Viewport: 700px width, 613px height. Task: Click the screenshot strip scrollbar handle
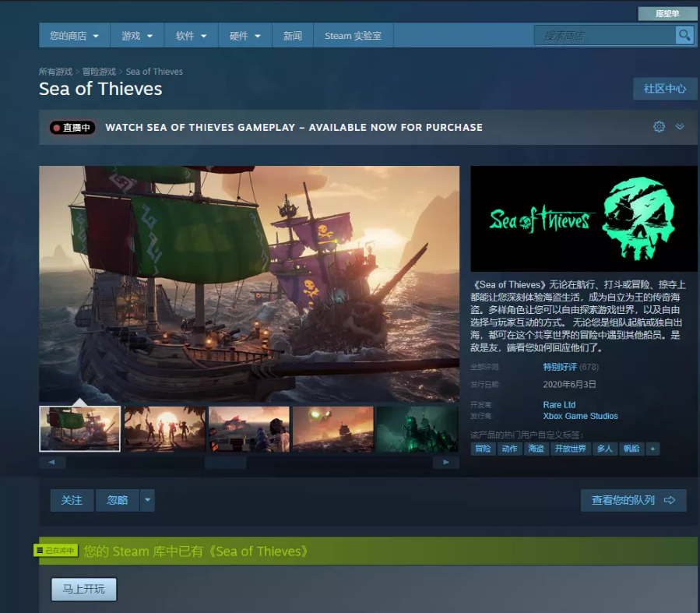226,462
